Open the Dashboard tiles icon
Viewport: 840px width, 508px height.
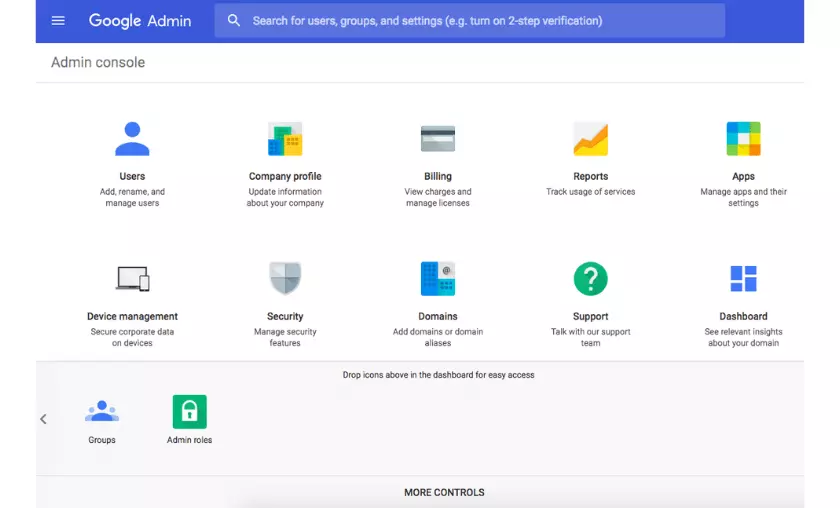pyautogui.click(x=744, y=279)
